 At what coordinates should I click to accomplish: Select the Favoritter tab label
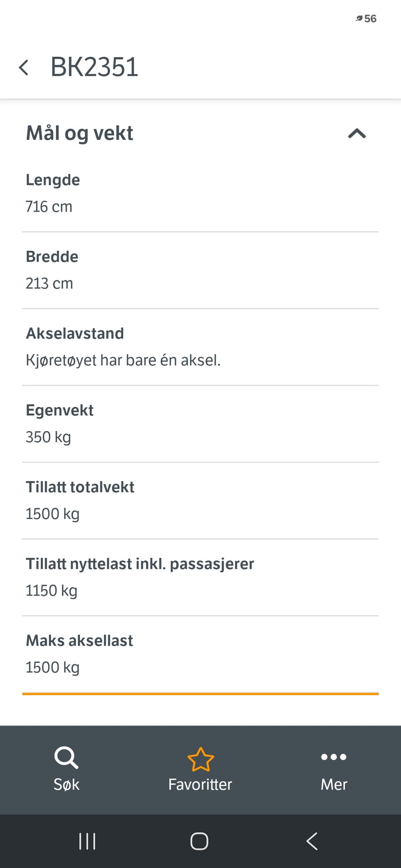(200, 784)
